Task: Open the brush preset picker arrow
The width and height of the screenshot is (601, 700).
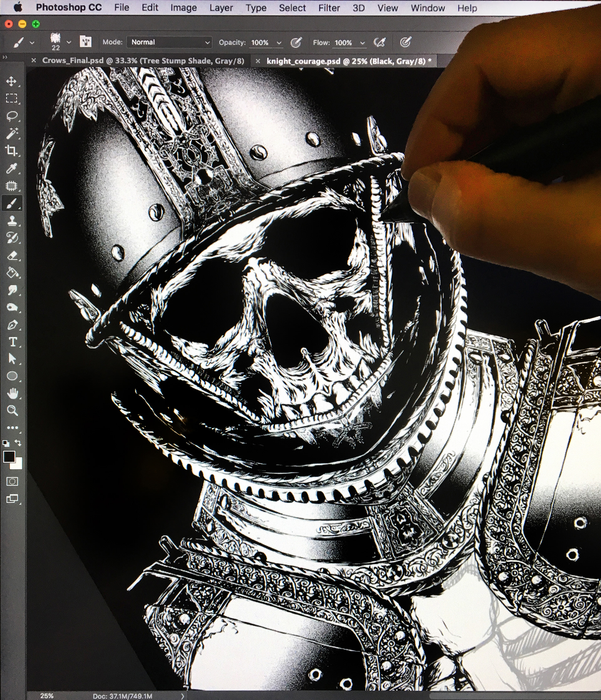Action: (x=69, y=42)
